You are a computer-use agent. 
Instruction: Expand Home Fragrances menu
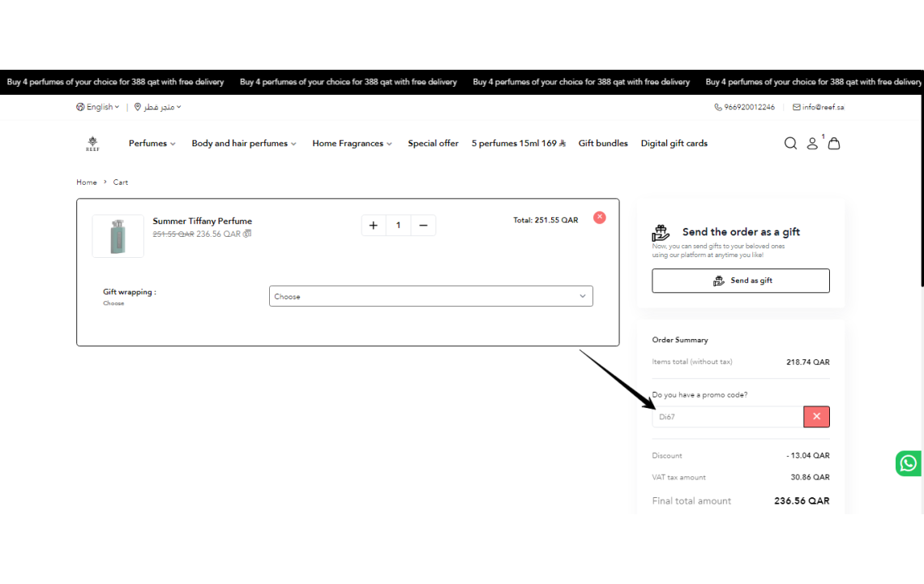(352, 144)
